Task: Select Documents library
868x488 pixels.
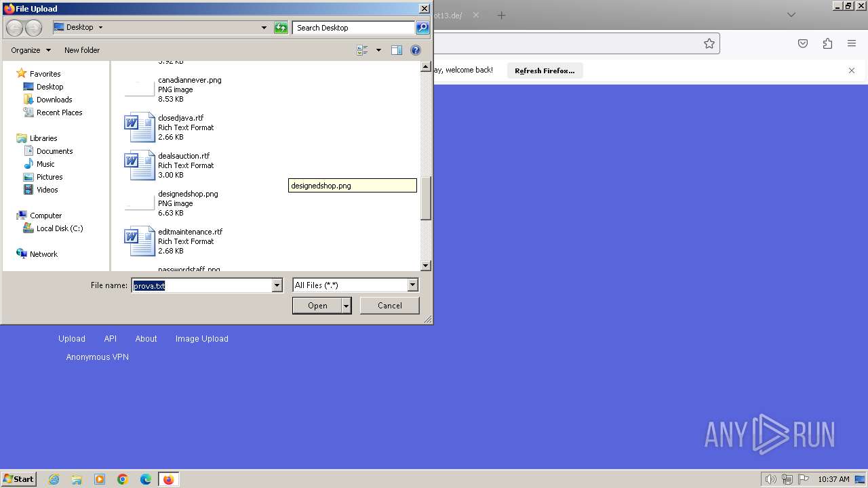Action: 54,151
